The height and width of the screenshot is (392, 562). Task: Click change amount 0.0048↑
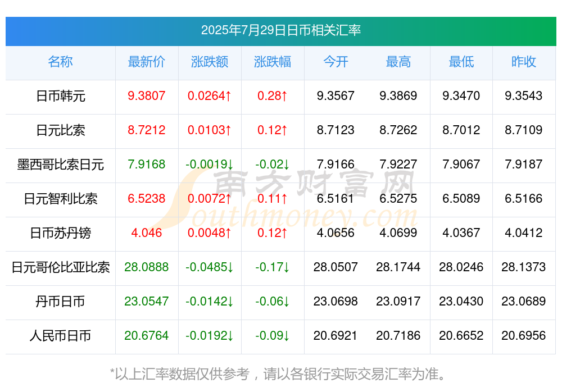[210, 233]
